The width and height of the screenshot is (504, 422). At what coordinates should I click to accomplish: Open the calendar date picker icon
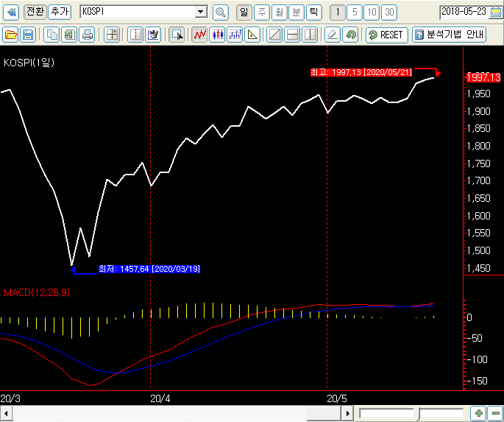tap(496, 13)
